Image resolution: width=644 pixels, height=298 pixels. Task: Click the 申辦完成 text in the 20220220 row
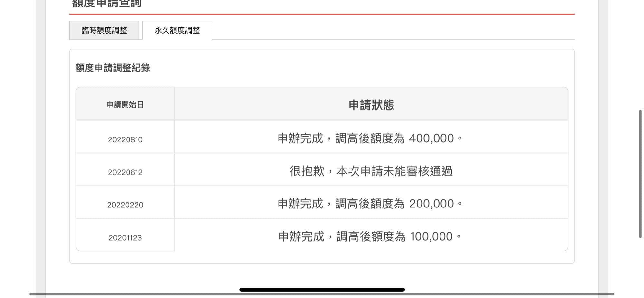pyautogui.click(x=300, y=204)
